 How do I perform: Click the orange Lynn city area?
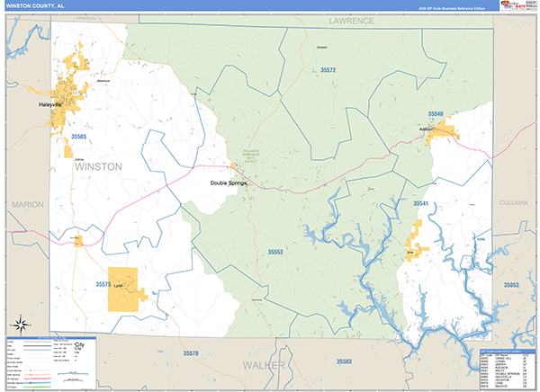point(123,290)
